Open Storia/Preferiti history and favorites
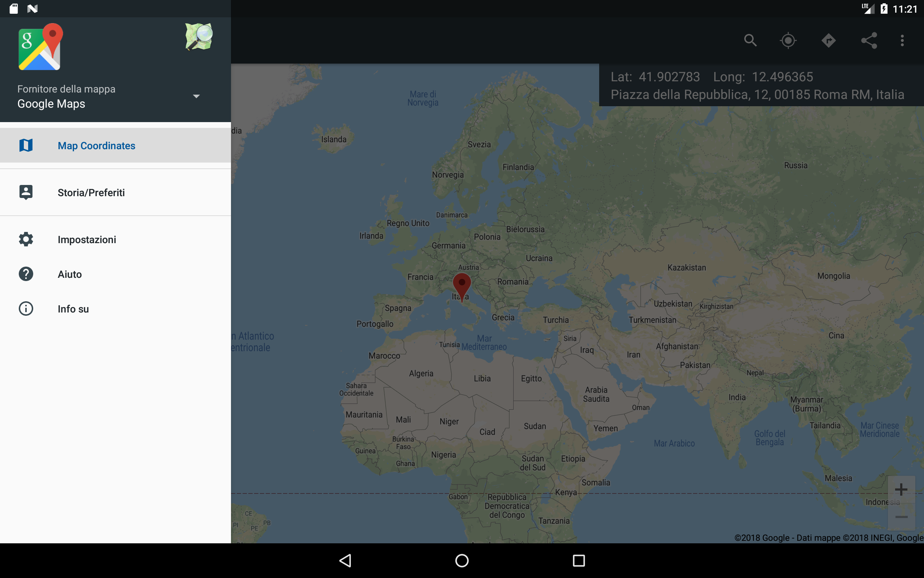The width and height of the screenshot is (924, 578). [115, 192]
